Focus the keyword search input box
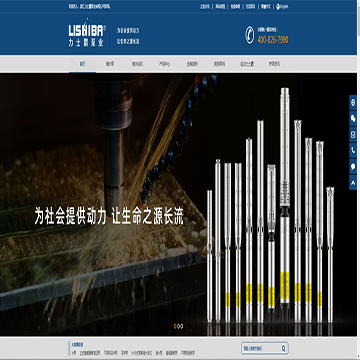The height and width of the screenshot is (360, 360). pyautogui.click(x=261, y=349)
